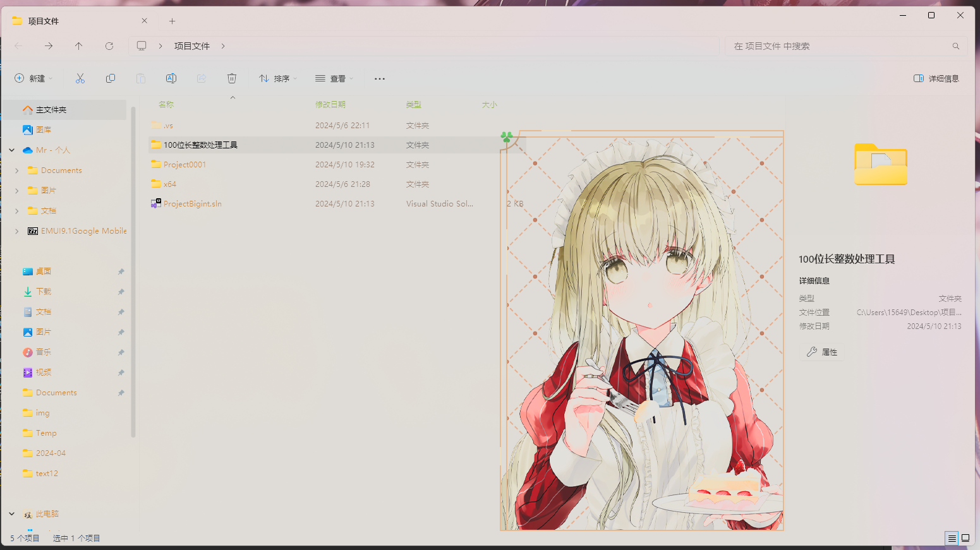The height and width of the screenshot is (550, 980).
Task: Click the Paste clipboard icon
Action: (x=140, y=78)
